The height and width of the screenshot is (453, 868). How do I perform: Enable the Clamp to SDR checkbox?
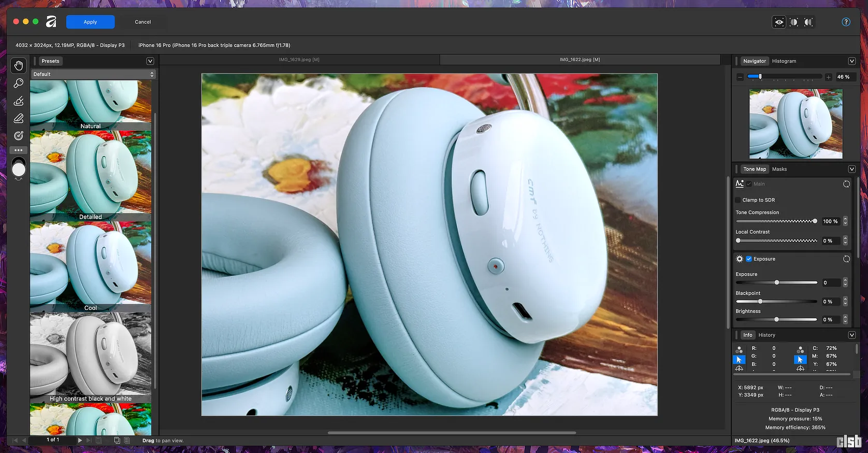[x=738, y=200]
